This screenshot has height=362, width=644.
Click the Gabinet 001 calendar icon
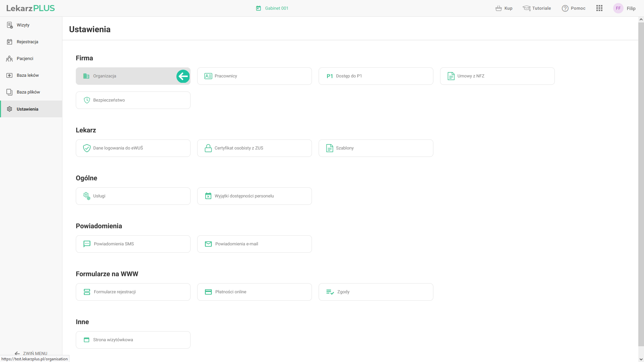click(x=258, y=8)
